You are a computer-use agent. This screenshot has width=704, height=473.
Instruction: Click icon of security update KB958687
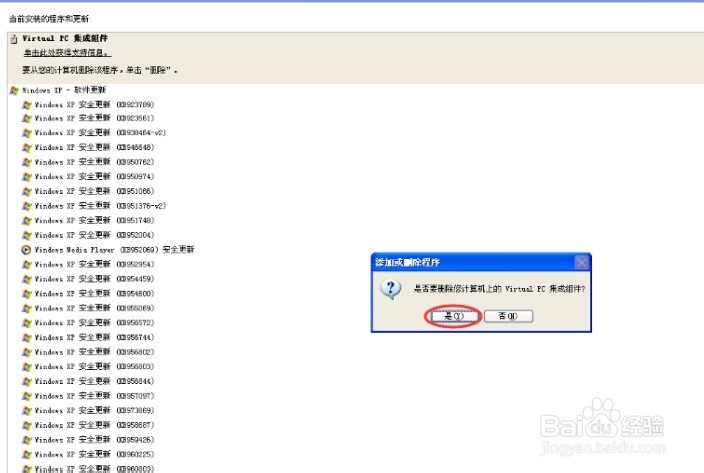(x=27, y=425)
